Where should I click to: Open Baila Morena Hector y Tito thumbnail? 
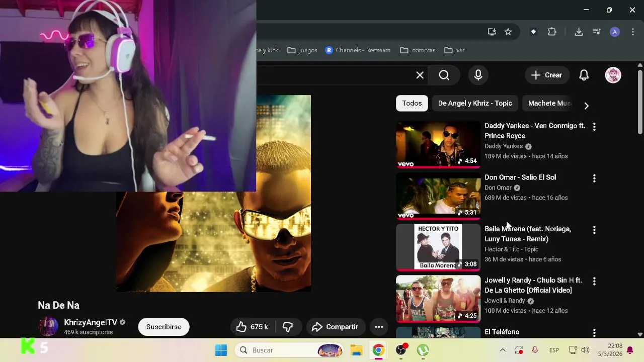pyautogui.click(x=438, y=247)
